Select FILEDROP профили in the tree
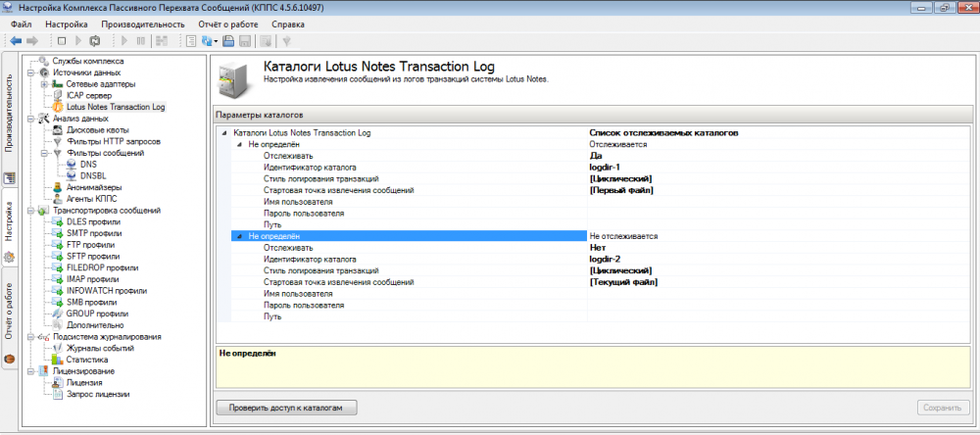Image resolution: width=980 pixels, height=435 pixels. [x=102, y=267]
